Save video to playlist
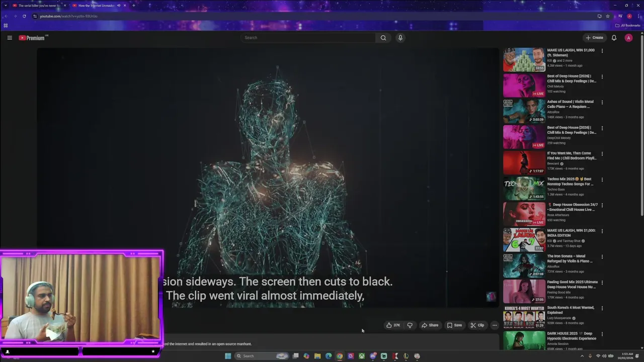Viewport: 644px width, 362px height. pos(454,325)
